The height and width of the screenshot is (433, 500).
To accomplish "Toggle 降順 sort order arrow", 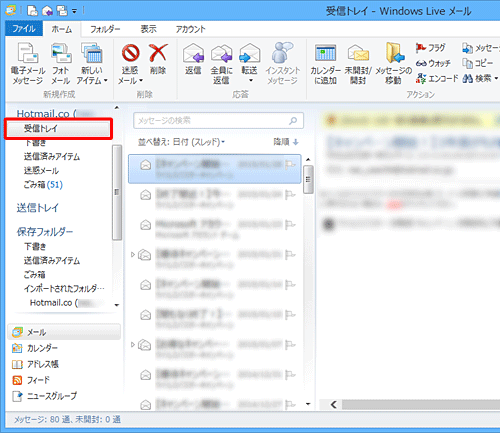I will pyautogui.click(x=295, y=142).
